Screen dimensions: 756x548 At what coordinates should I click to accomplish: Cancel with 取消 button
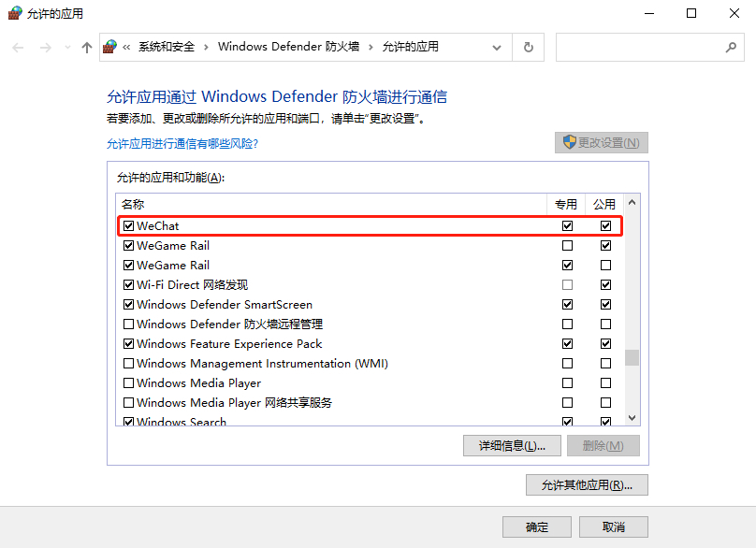click(613, 526)
